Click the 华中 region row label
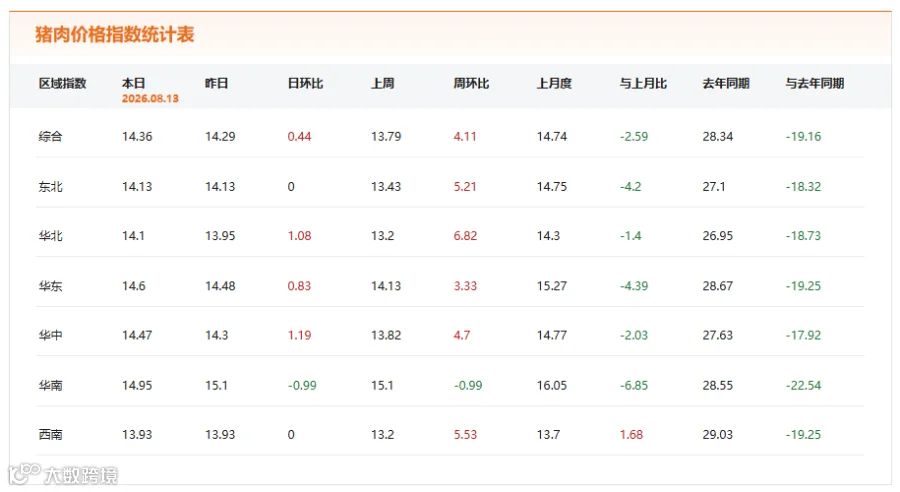Image resolution: width=900 pixels, height=492 pixels. (x=51, y=335)
